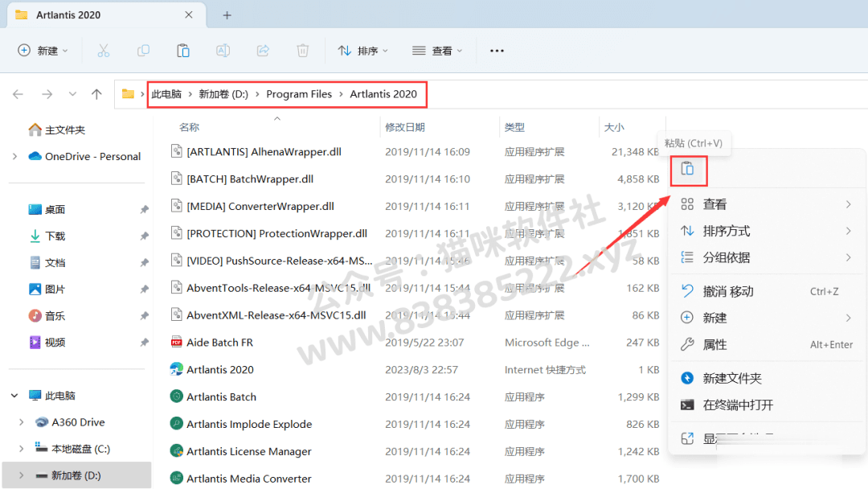Click the Paste icon in context menu
This screenshot has width=868, height=489.
click(x=687, y=168)
